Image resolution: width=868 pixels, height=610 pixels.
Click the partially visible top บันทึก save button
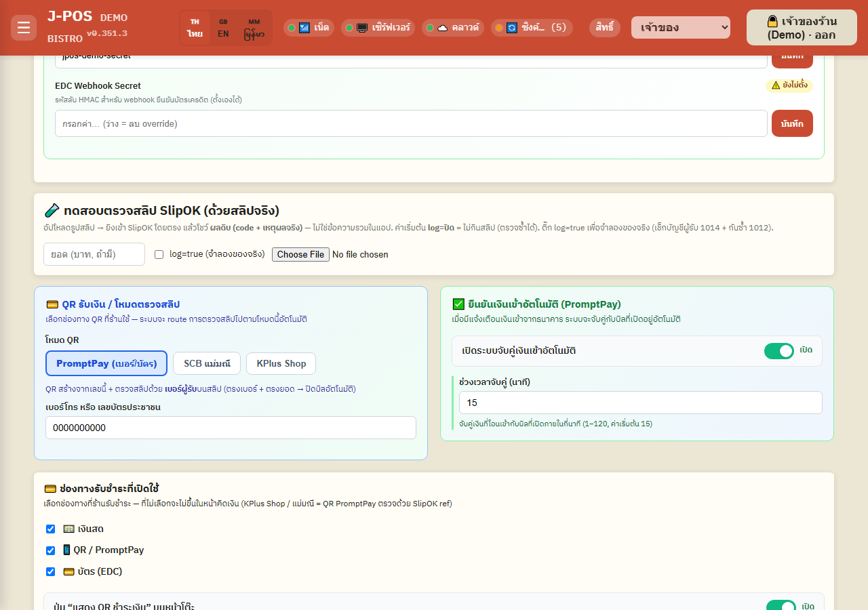point(792,62)
